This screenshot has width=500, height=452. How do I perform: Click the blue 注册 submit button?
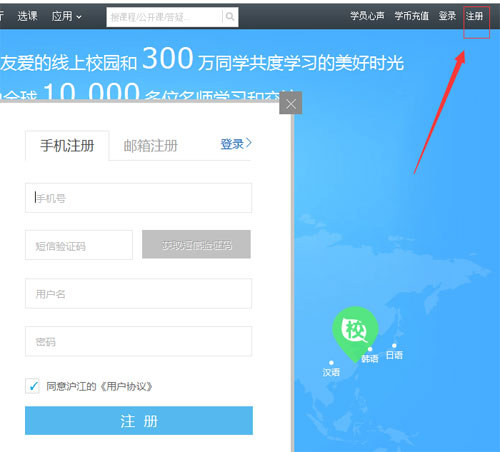pyautogui.click(x=139, y=421)
